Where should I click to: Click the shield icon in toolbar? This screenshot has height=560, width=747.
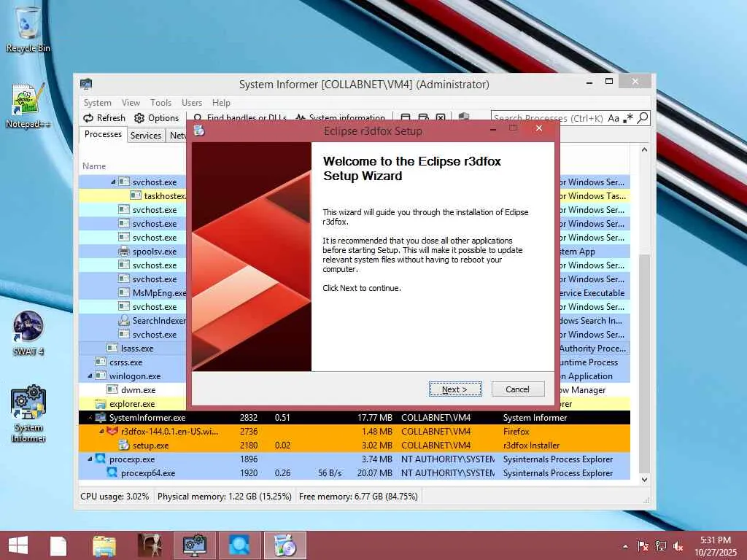pyautogui.click(x=463, y=117)
